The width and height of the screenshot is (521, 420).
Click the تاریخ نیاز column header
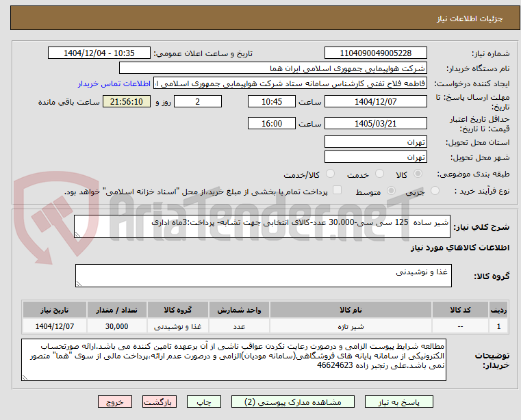point(55,310)
